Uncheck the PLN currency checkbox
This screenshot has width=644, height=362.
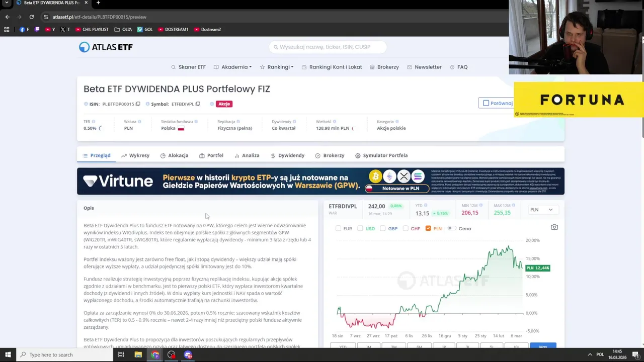pos(428,228)
